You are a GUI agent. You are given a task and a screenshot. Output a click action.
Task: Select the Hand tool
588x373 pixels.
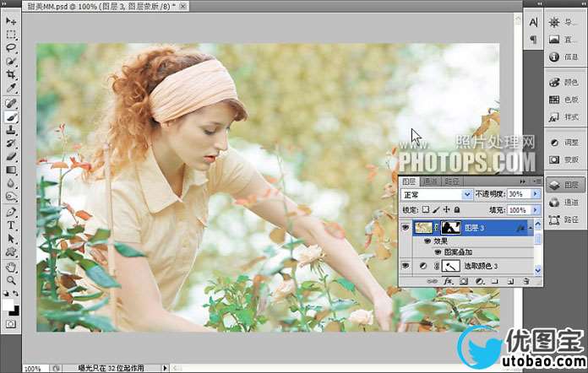pyautogui.click(x=11, y=267)
